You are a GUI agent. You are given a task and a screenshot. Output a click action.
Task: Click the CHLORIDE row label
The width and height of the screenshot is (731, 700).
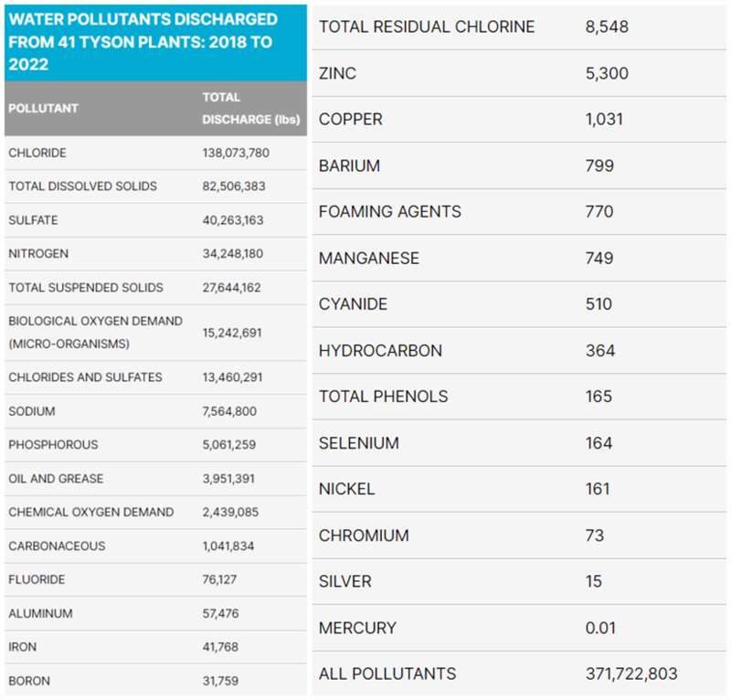(37, 153)
